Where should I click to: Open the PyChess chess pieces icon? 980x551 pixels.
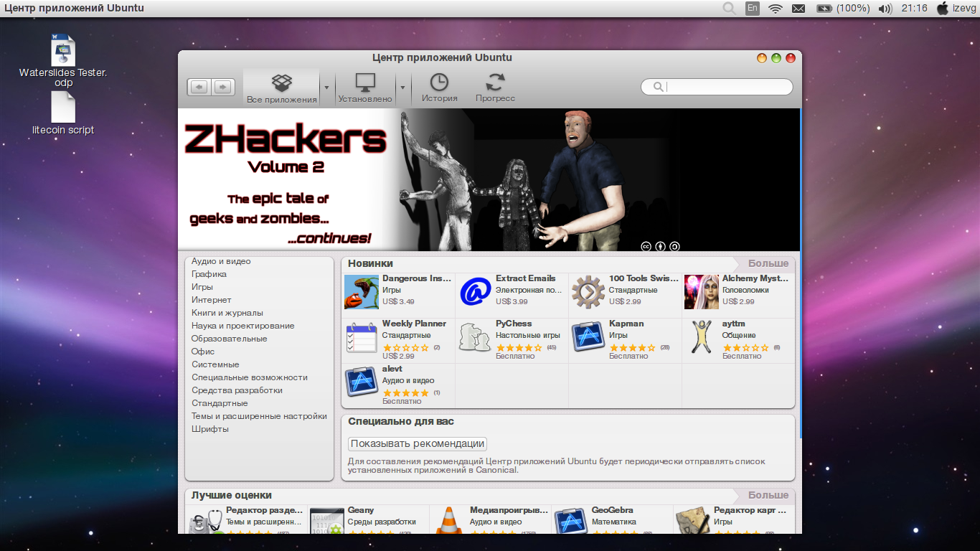(x=475, y=337)
